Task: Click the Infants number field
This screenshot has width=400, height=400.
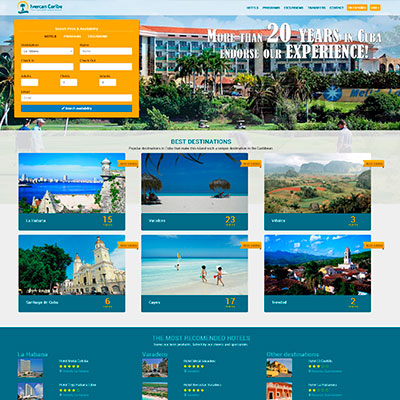Action: click(108, 82)
